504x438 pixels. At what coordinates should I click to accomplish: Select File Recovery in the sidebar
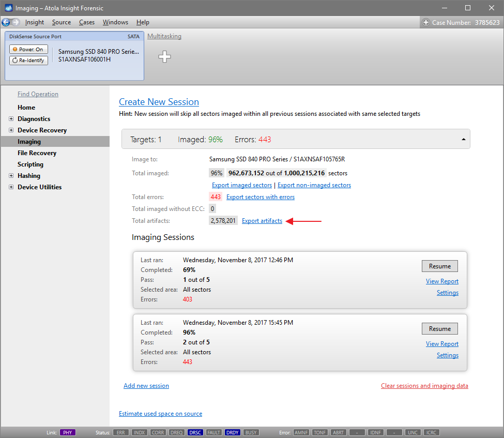tap(37, 153)
